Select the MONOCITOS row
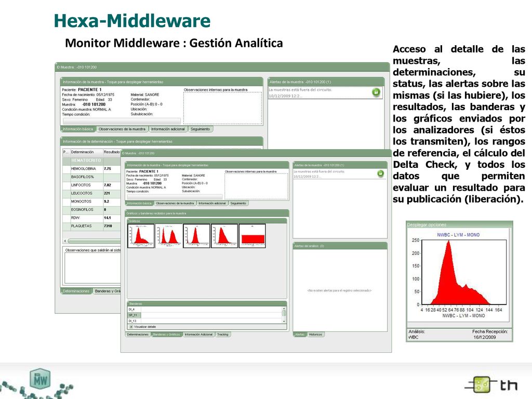Screen dimensions: 532x399 (x=91, y=201)
